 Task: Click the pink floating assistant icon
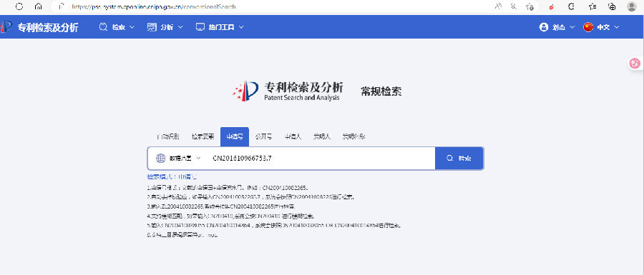click(635, 63)
